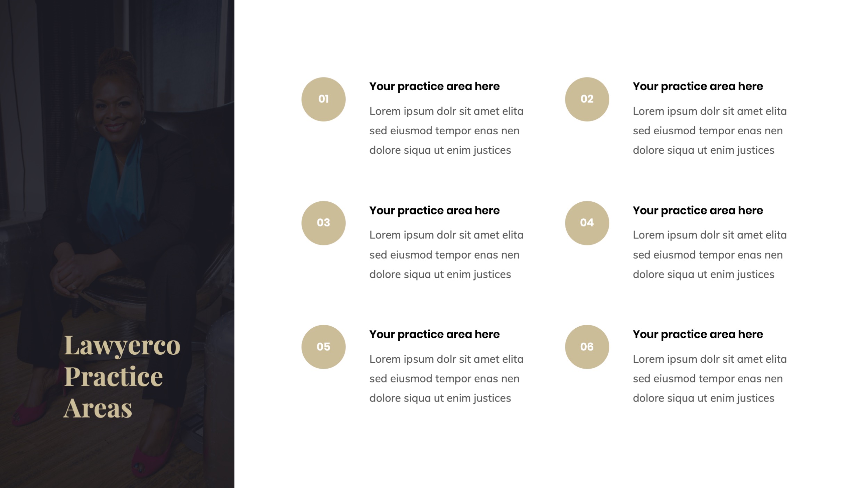Click the "Lawyerco Practice Areas" slide title
The image size is (868, 488).
tap(122, 376)
